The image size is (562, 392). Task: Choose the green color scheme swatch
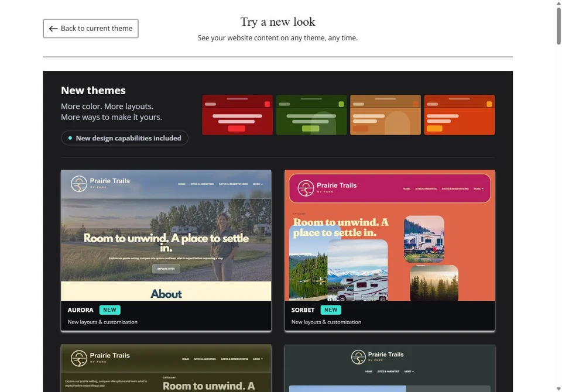pos(311,115)
